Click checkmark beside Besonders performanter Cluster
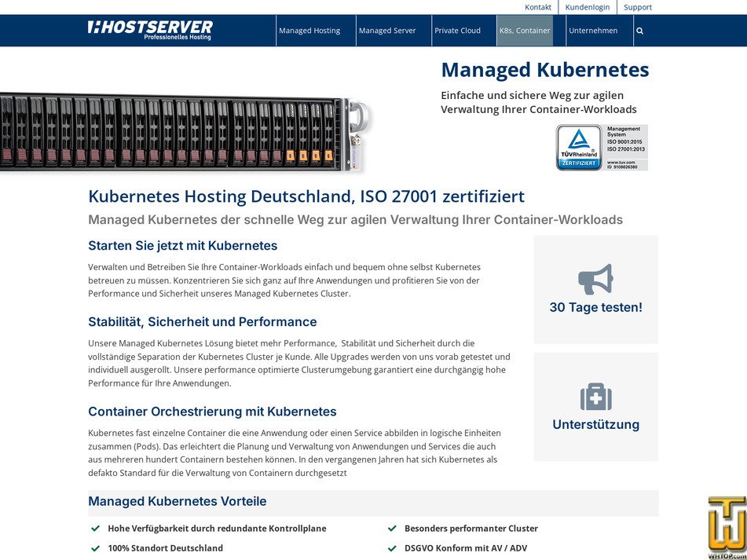This screenshot has width=747, height=560. point(392,528)
